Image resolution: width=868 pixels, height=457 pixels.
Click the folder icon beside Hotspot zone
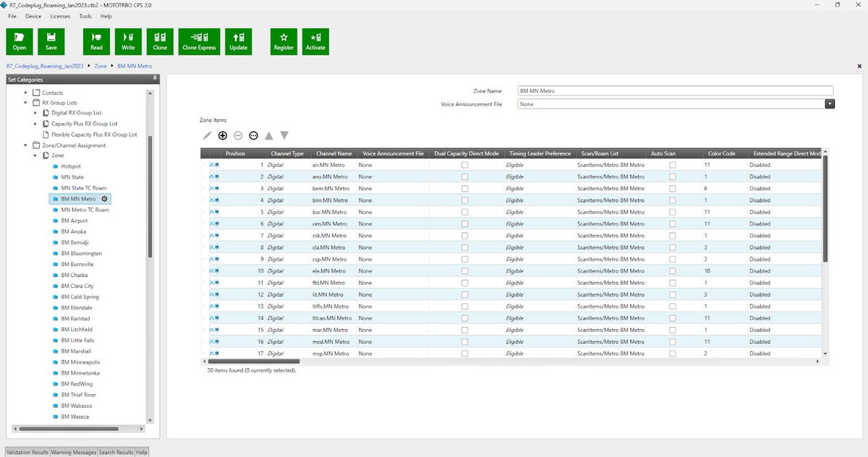(55, 166)
